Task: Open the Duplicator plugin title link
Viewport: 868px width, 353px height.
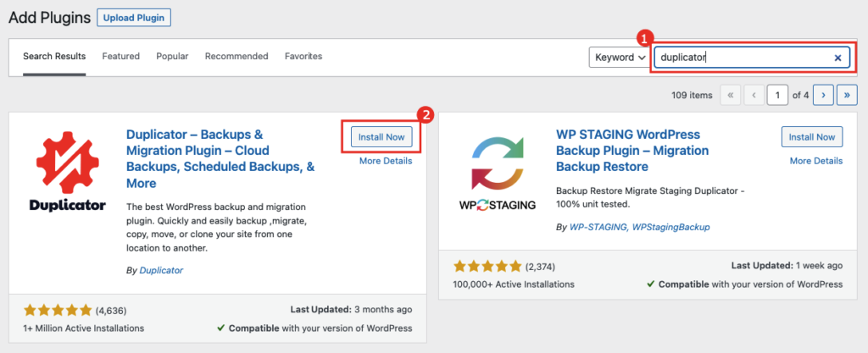Action: click(220, 158)
